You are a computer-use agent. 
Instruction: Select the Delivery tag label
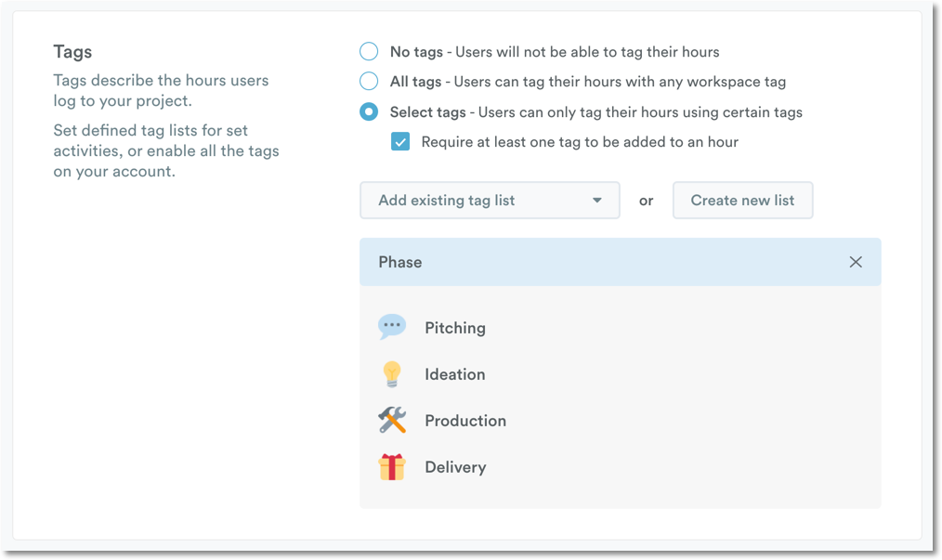(455, 467)
